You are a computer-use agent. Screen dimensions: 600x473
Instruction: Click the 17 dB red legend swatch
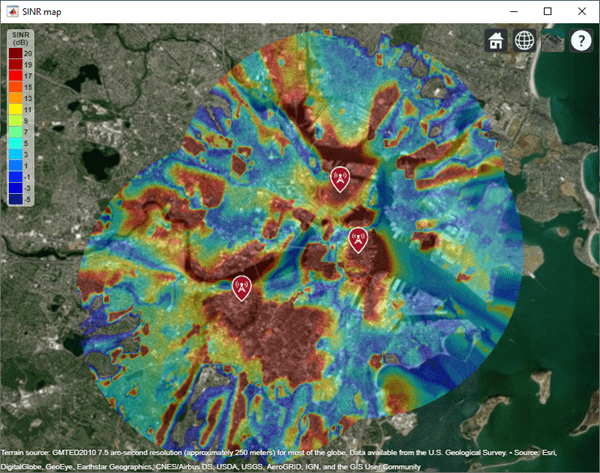click(x=16, y=76)
